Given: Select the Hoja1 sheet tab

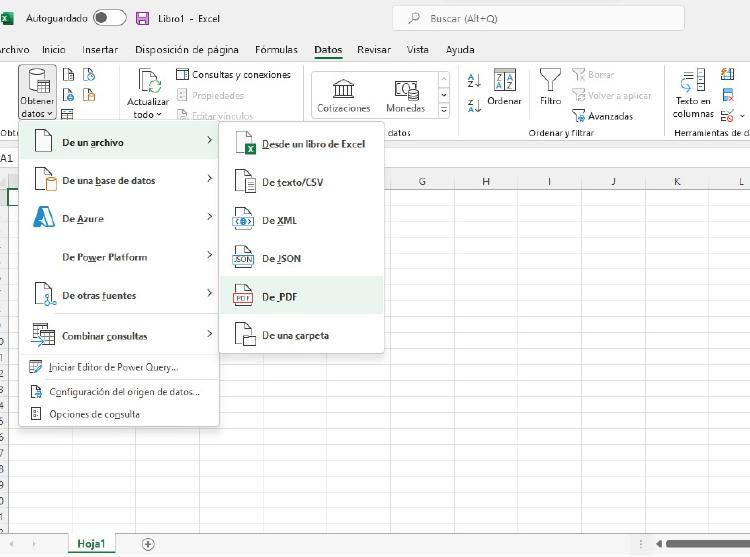Looking at the screenshot, I should tap(91, 544).
